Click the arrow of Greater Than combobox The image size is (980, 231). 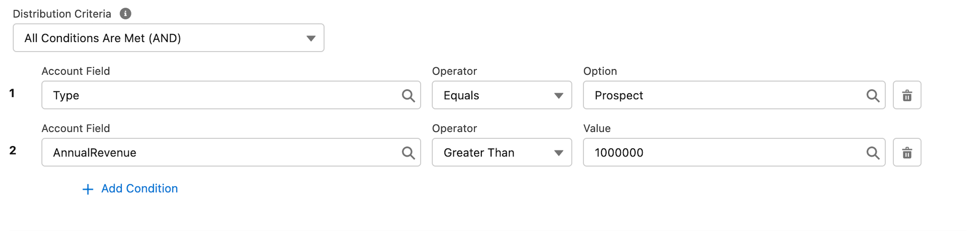pos(558,153)
